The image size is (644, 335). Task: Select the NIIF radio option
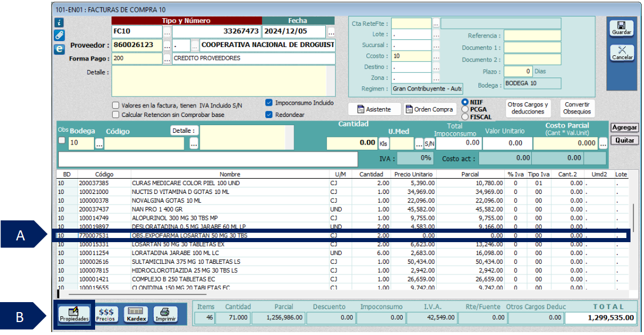pos(465,102)
